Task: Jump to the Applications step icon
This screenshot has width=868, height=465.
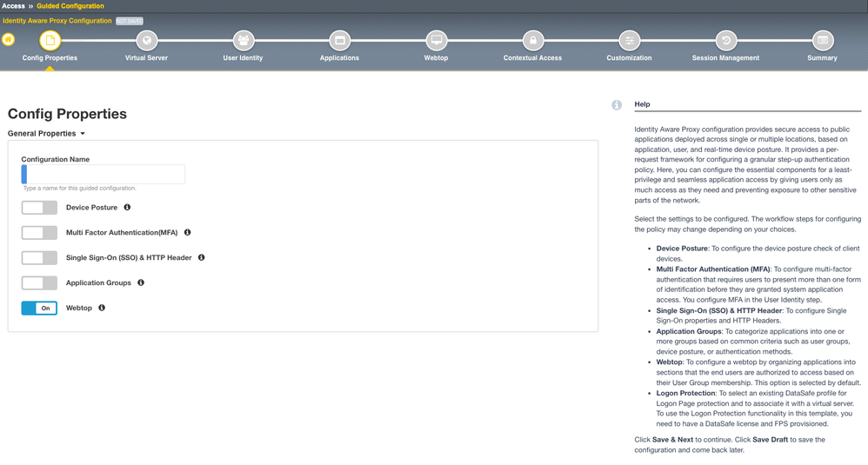Action: pos(340,40)
